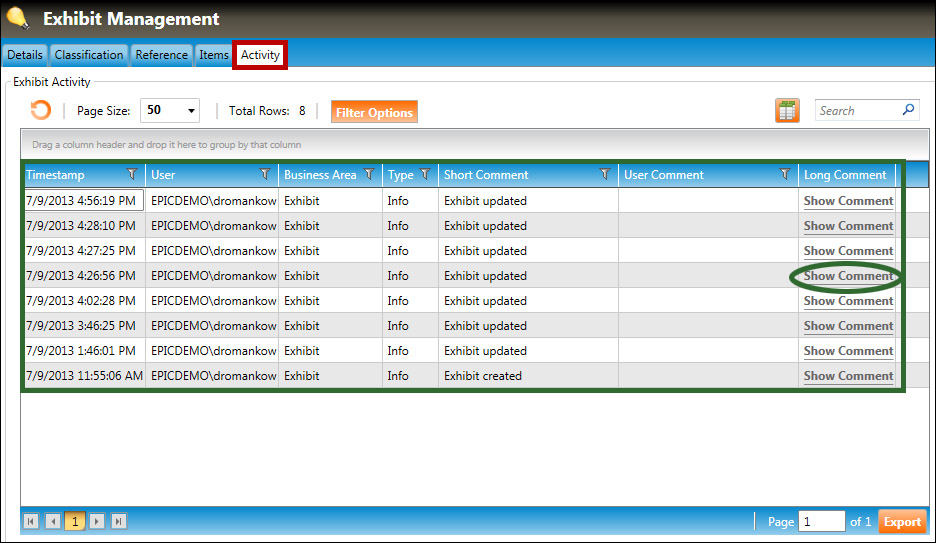Click the orange refresh icon

41,111
